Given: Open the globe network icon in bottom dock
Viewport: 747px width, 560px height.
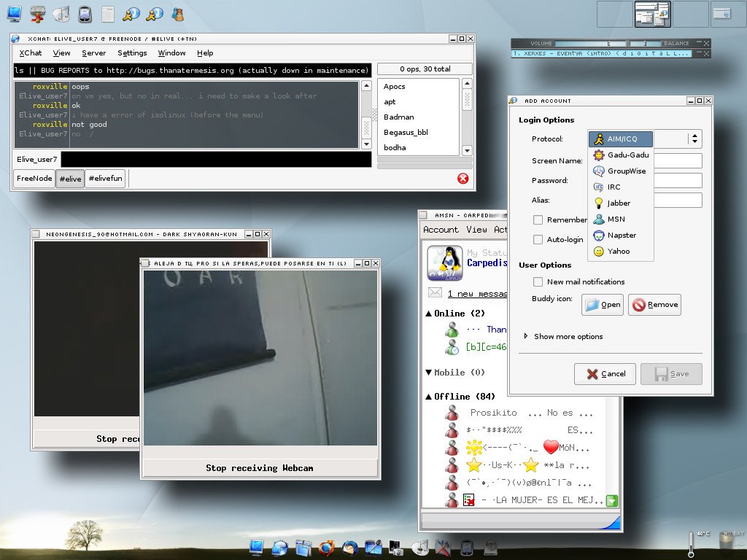Looking at the screenshot, I should 279,548.
